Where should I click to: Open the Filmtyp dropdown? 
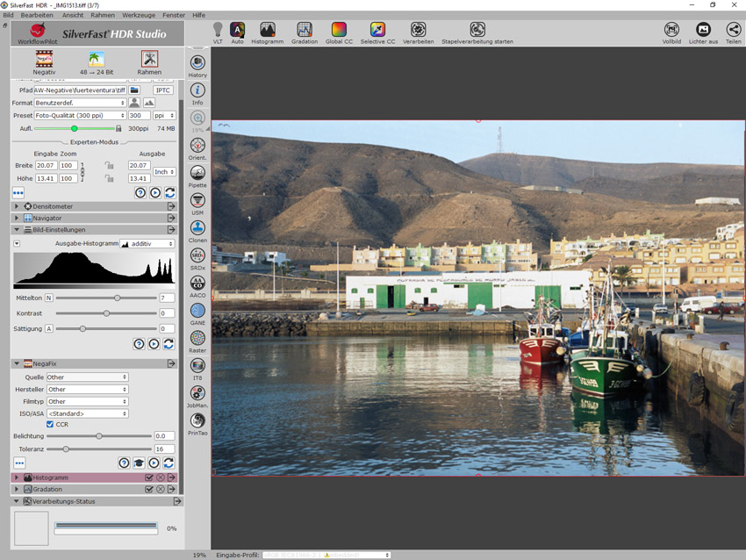tap(87, 401)
